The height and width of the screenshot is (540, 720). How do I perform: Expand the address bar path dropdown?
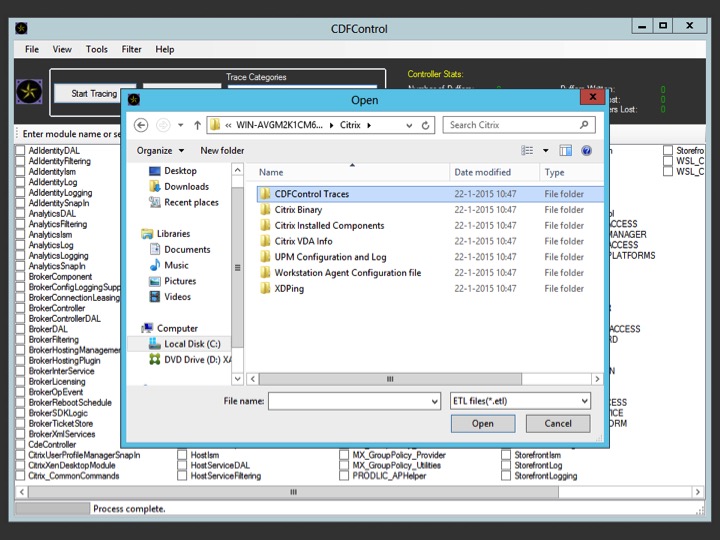pos(409,125)
